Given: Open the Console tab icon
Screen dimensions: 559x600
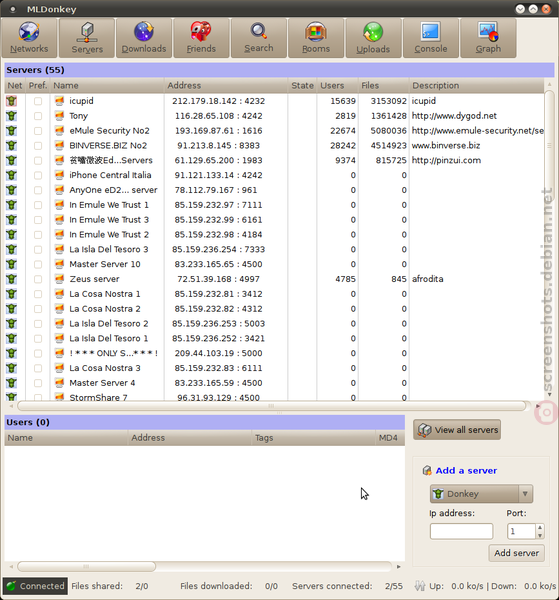Looking at the screenshot, I should coord(430,32).
